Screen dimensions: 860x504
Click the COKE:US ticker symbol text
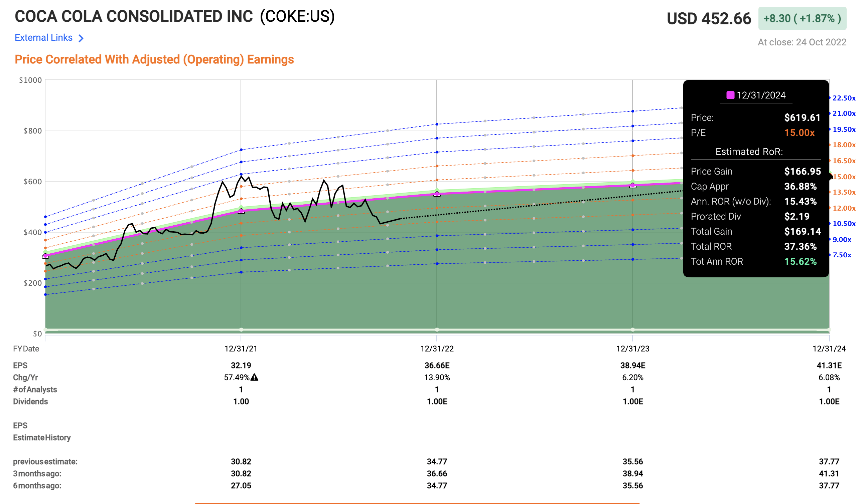(297, 16)
